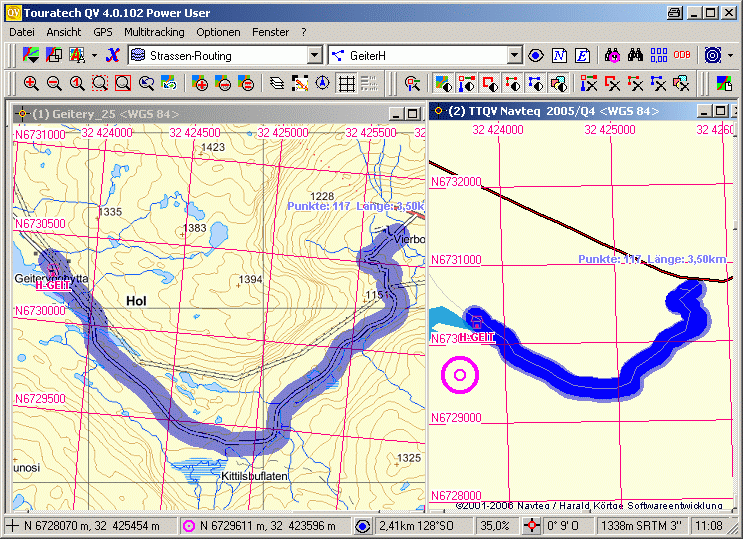743x539 pixels.
Task: Open the Ansicht menu
Action: pyautogui.click(x=64, y=32)
